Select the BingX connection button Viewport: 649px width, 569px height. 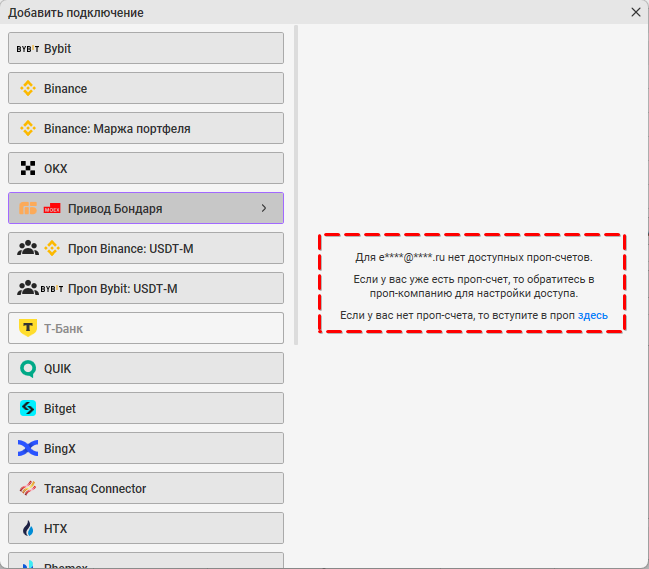146,448
